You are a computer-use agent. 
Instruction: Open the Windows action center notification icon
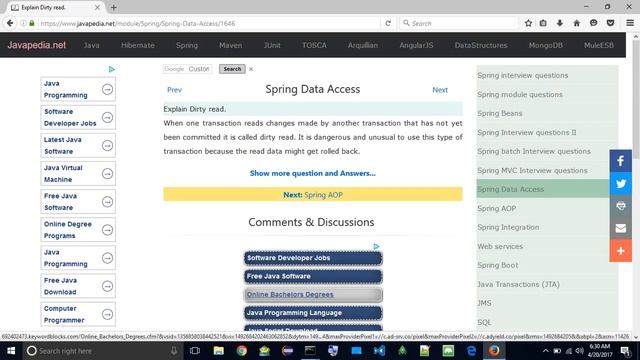tap(625, 351)
